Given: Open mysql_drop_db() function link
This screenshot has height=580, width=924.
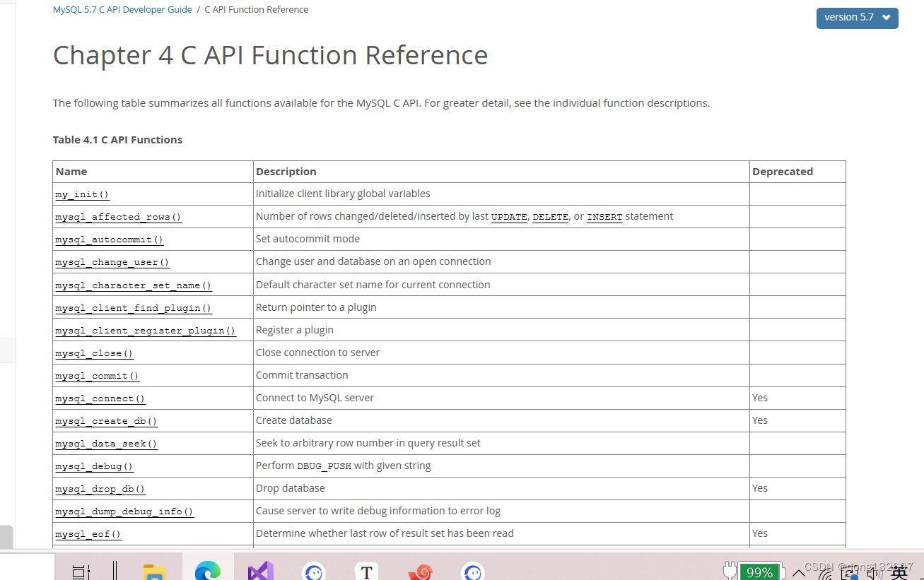Looking at the screenshot, I should (x=100, y=489).
